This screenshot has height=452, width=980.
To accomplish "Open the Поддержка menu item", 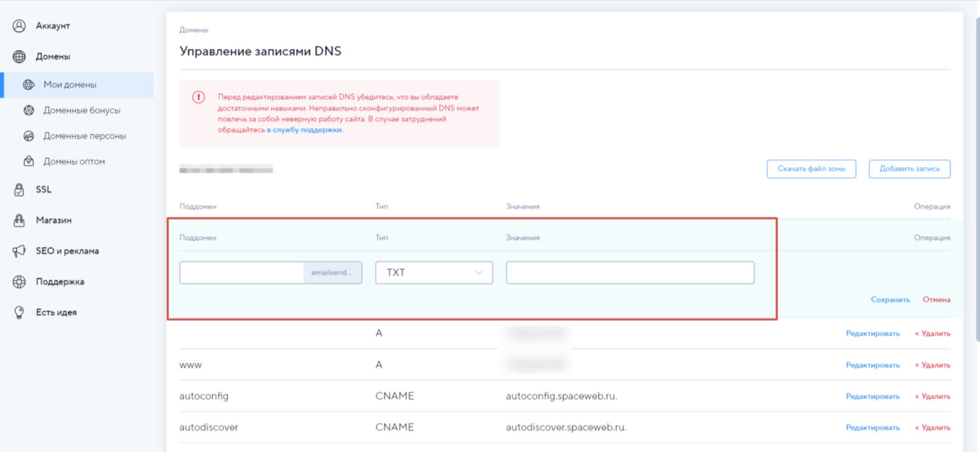I will pyautogui.click(x=60, y=281).
